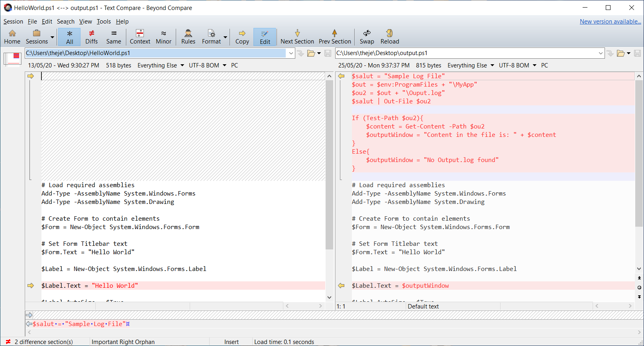Click the next difference arrow near right scrollbar

pyautogui.click(x=639, y=297)
